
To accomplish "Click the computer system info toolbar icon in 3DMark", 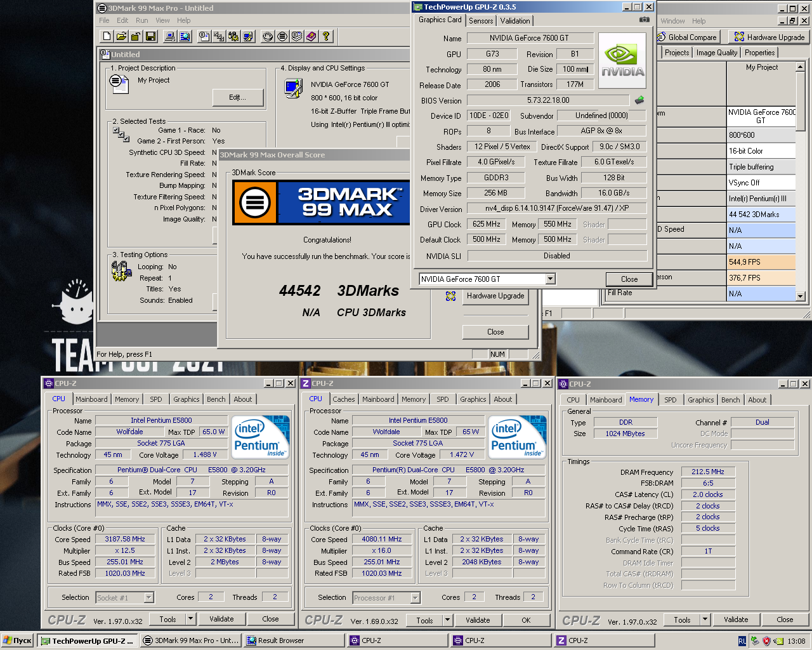I will click(170, 37).
